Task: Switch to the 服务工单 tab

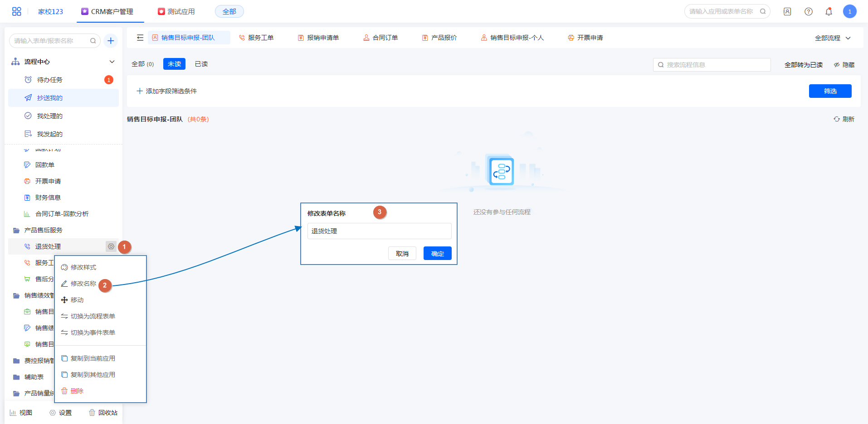Action: tap(260, 38)
